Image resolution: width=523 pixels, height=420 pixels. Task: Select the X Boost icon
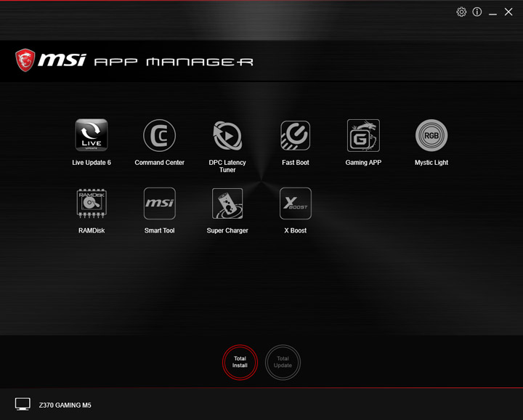(296, 203)
